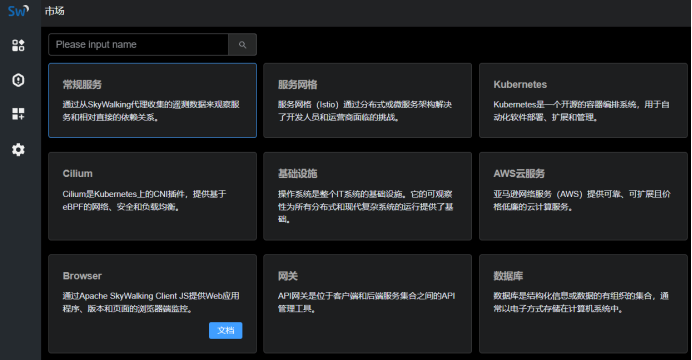This screenshot has width=692, height=360.
Task: Click the 基础设施 description about 操作系统
Action: pos(365,206)
